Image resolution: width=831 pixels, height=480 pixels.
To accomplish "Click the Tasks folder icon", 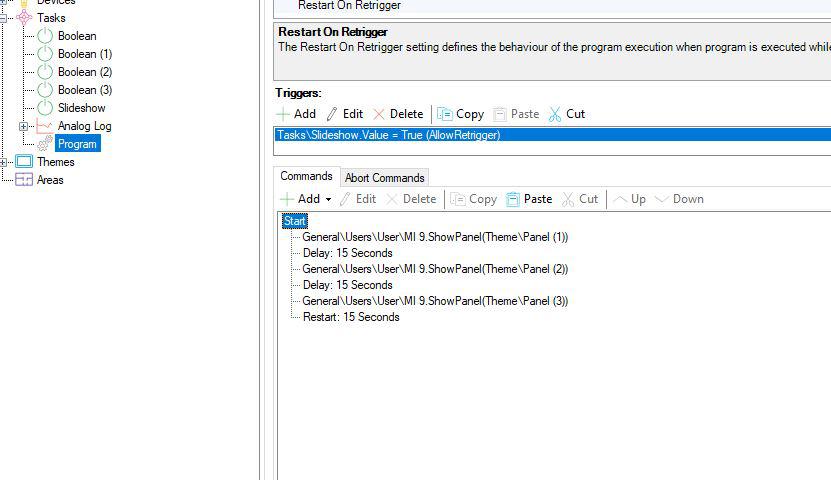I will coord(24,18).
